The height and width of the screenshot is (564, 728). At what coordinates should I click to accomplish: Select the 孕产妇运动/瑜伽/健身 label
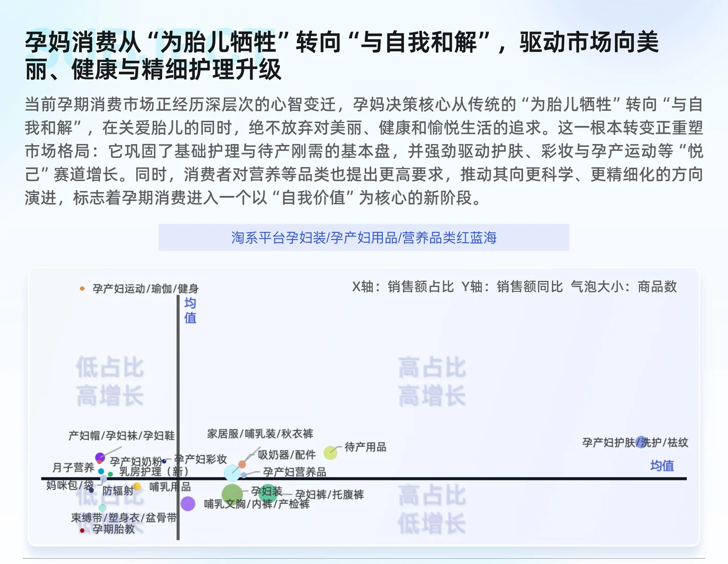146,289
